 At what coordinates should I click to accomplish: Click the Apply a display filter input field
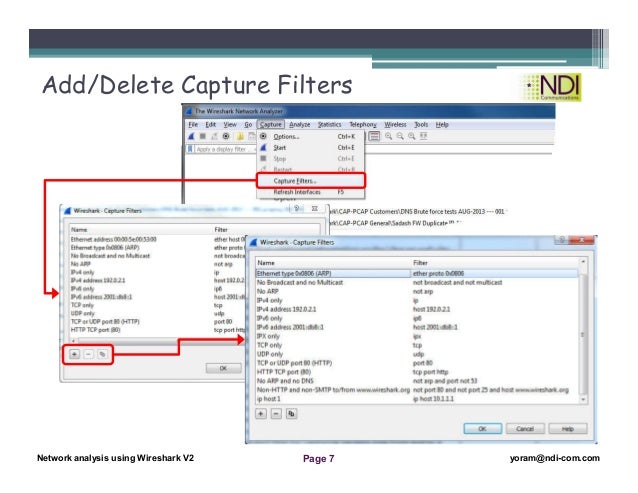[x=223, y=149]
